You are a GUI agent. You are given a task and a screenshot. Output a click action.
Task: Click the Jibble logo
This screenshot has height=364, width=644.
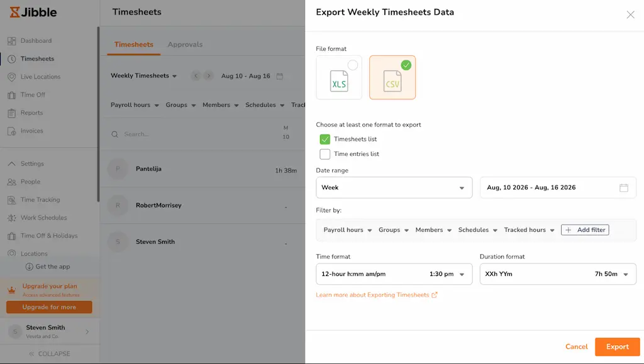click(x=33, y=12)
